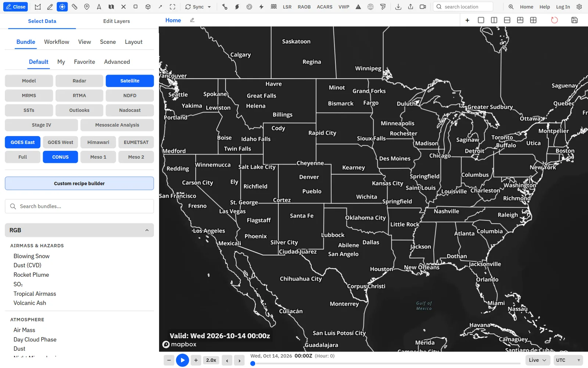Click the X clear tool in toolbar

click(123, 7)
